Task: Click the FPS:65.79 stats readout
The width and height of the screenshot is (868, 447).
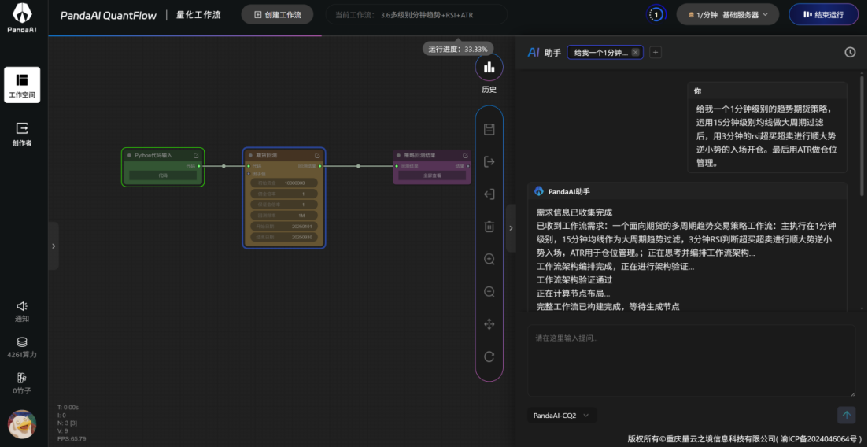Action: 72,438
